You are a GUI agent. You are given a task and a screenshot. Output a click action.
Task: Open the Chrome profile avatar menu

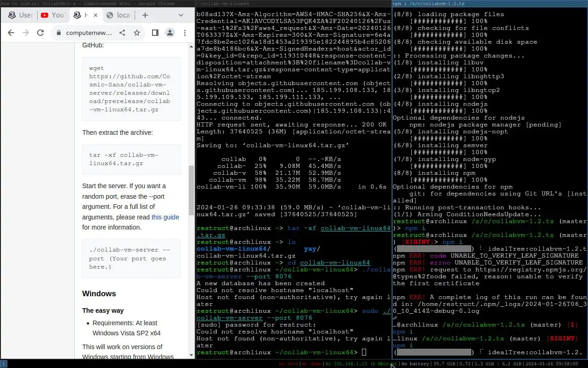click(170, 33)
